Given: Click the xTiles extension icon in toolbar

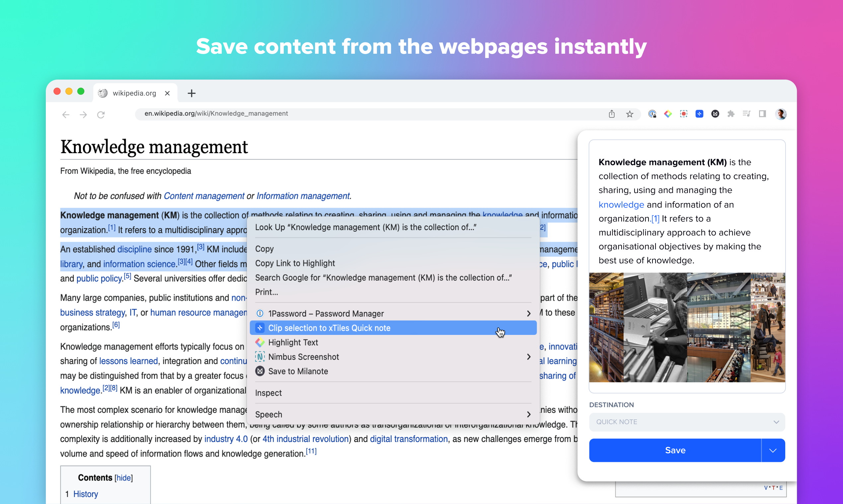Looking at the screenshot, I should pyautogui.click(x=699, y=114).
